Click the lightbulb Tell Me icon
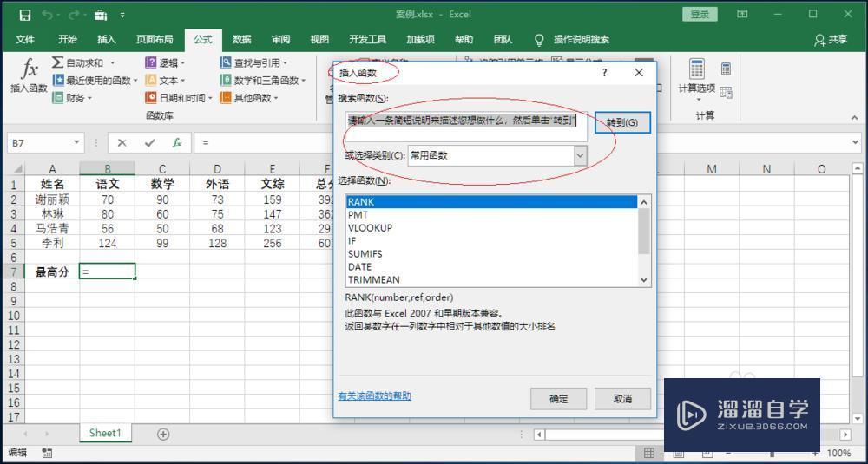 click(539, 40)
